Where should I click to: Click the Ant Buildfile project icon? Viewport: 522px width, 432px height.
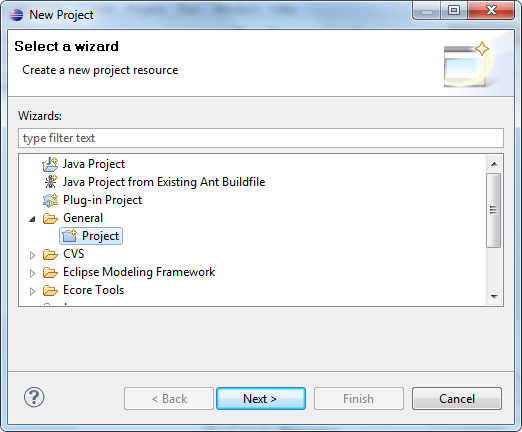coord(51,182)
